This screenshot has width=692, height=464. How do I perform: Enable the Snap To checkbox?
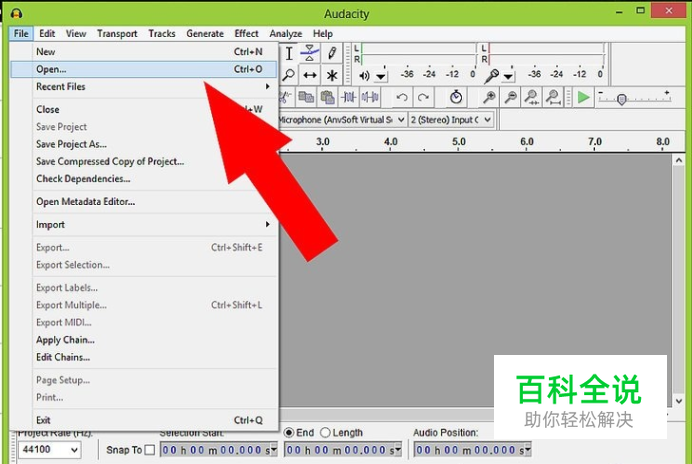pyautogui.click(x=150, y=450)
